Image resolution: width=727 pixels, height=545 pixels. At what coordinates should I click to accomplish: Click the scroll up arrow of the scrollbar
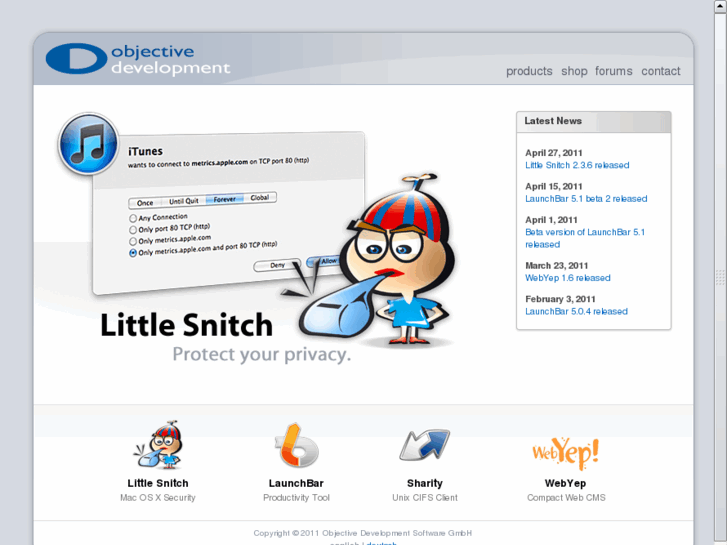[x=720, y=6]
